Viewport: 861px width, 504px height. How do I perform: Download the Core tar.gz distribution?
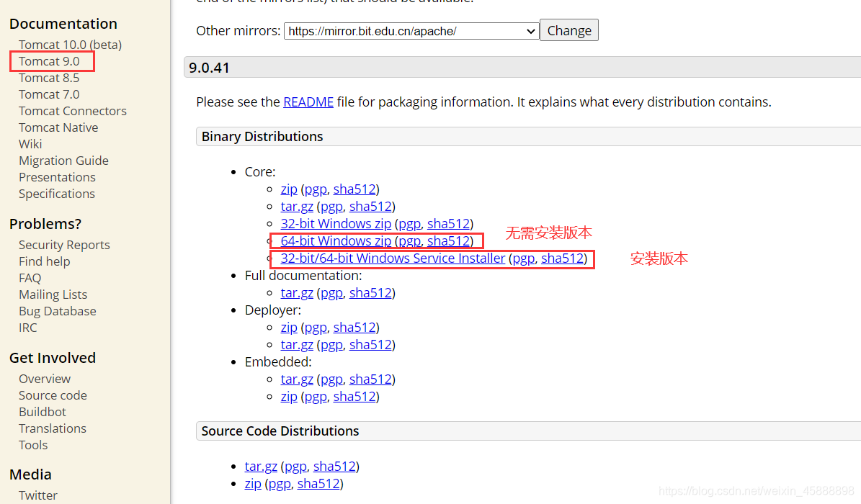click(297, 207)
